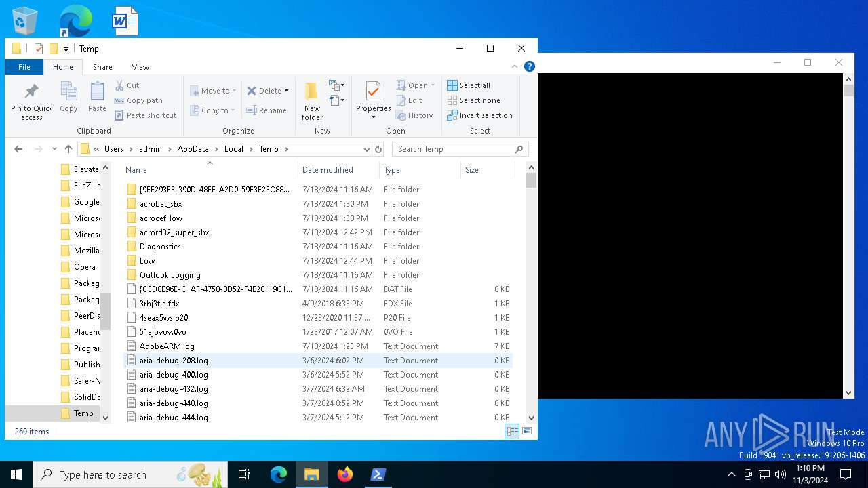Open Easy access dropdown
Screen dimensions: 868x488
point(337,100)
